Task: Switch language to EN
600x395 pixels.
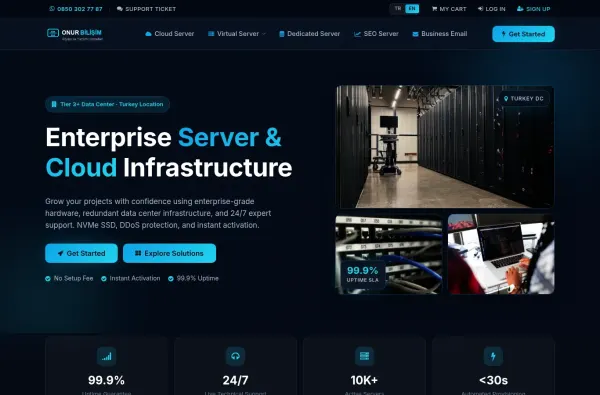Action: point(412,8)
